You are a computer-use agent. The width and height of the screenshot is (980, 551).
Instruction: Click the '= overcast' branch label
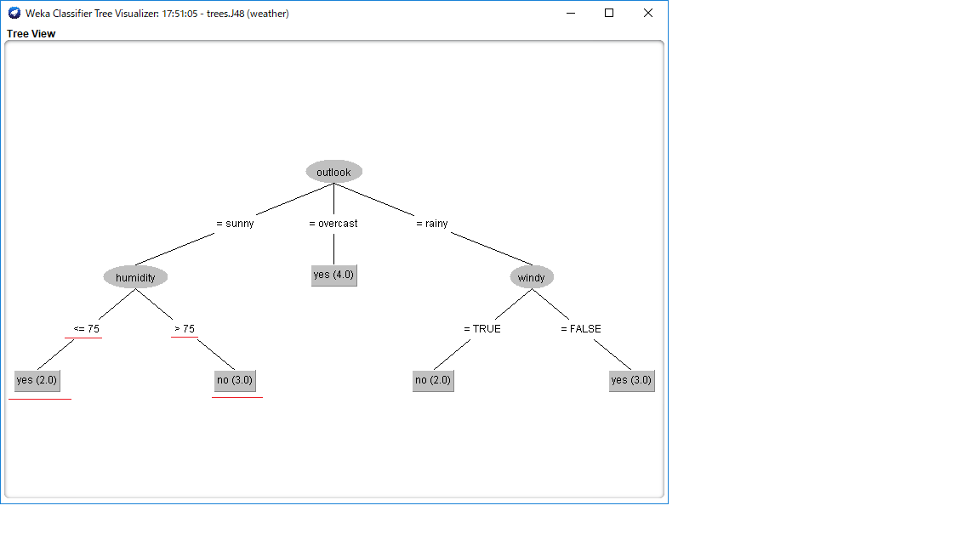[333, 224]
